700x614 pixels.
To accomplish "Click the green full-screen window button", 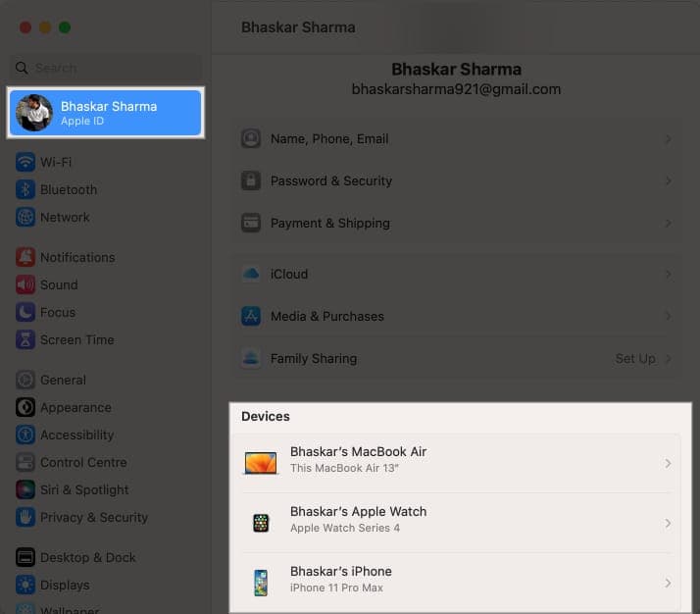I will [65, 27].
